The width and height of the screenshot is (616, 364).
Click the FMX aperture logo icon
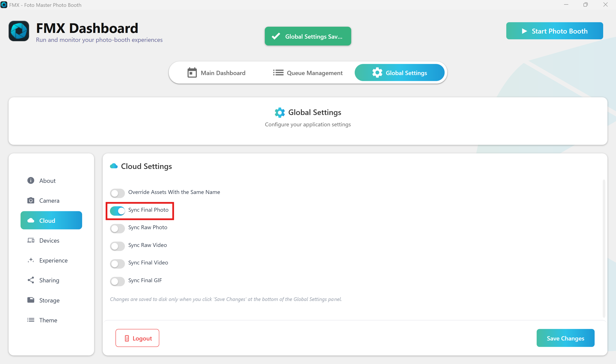point(19,31)
